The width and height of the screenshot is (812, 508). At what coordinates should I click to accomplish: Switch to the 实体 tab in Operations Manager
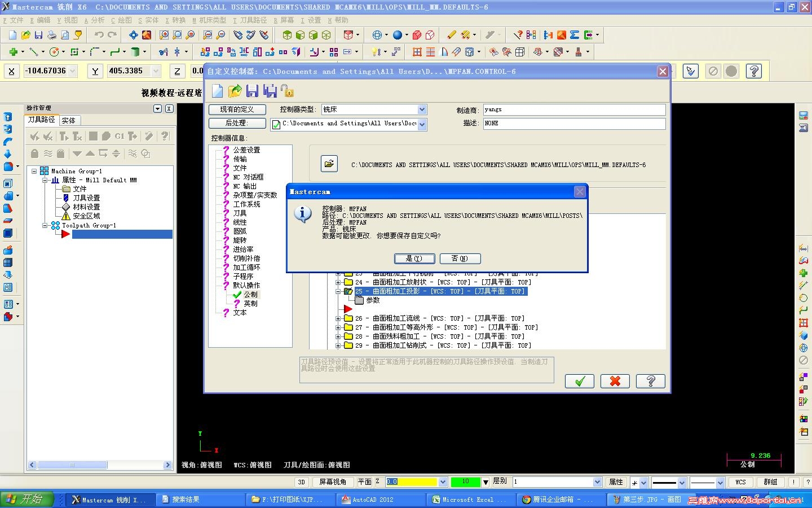coord(69,120)
